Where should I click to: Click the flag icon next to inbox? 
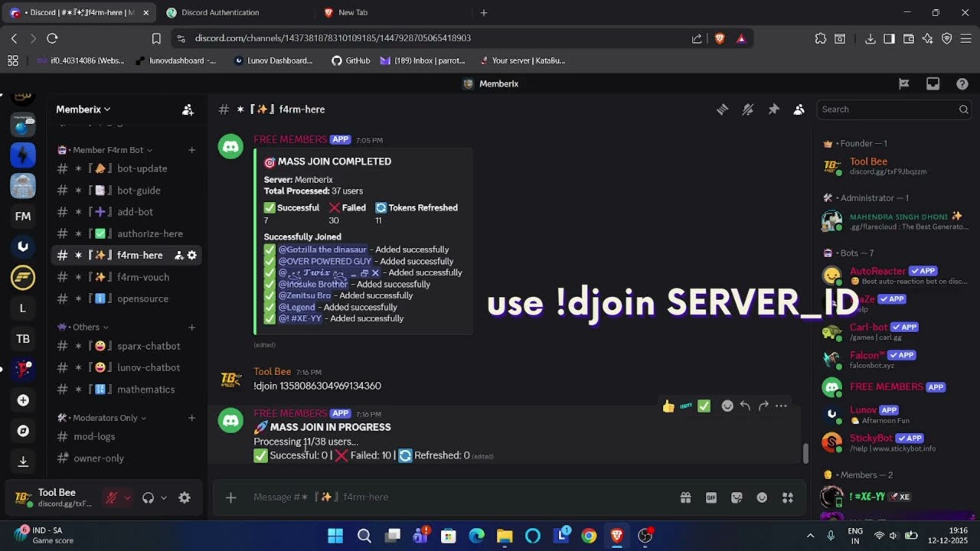(x=903, y=84)
